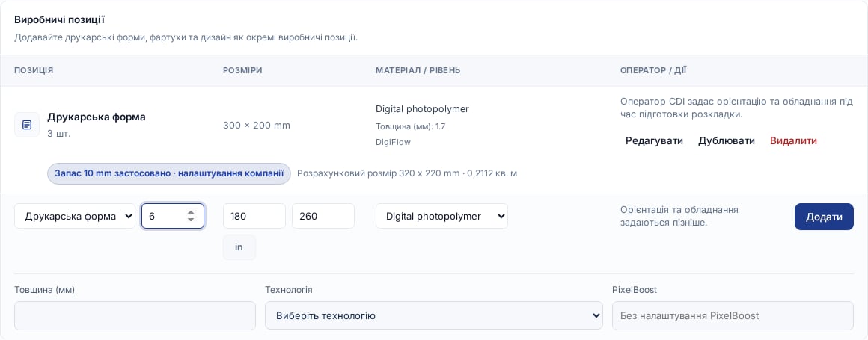Click the Товщина (мм) input field
Viewport: 868px width, 340px height.
(135, 315)
